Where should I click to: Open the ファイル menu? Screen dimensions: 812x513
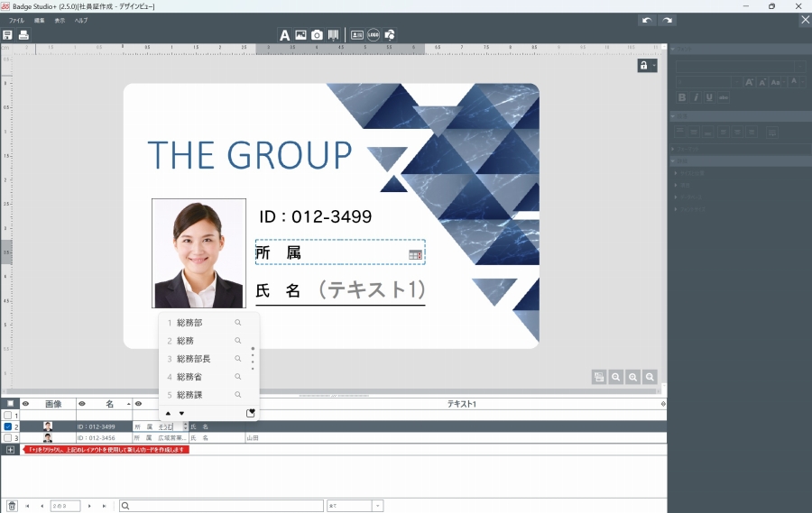tap(16, 20)
